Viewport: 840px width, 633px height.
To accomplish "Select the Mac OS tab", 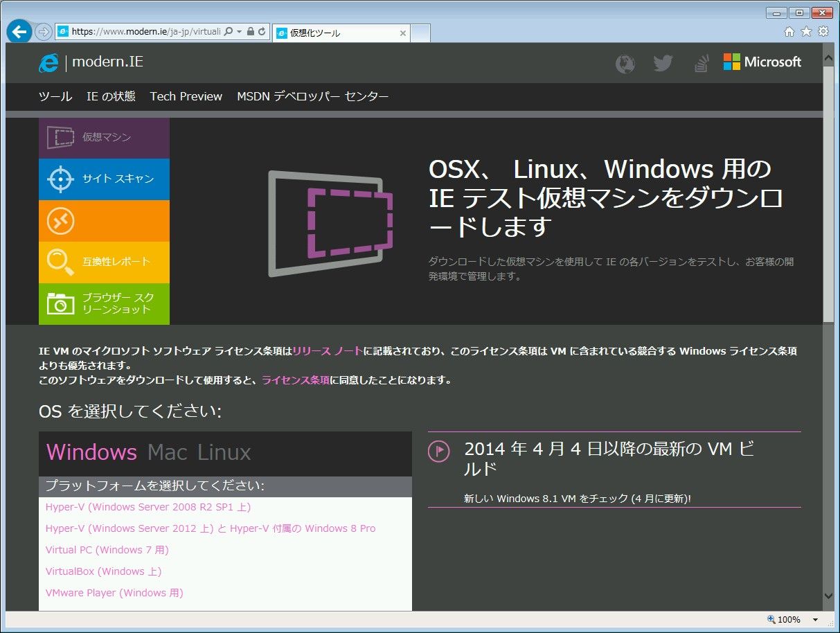I will pos(168,452).
